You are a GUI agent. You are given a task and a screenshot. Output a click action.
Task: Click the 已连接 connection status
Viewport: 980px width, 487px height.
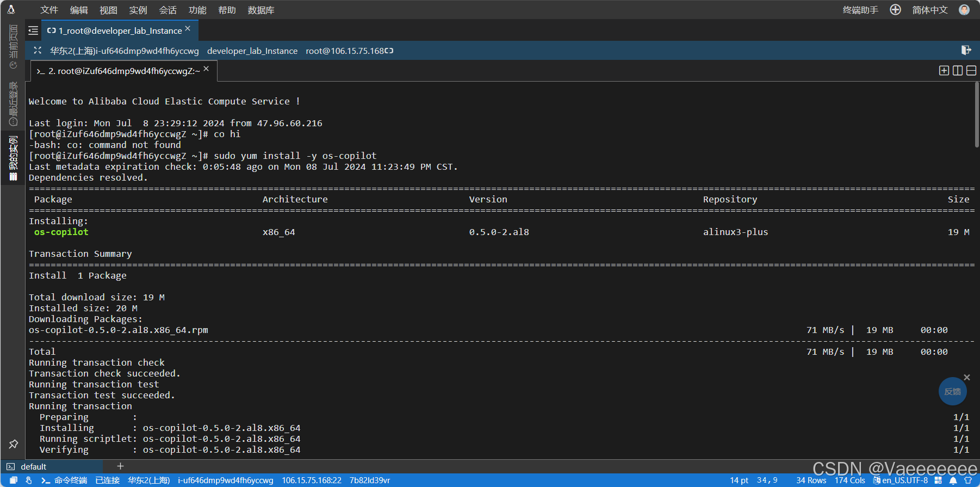pyautogui.click(x=107, y=480)
